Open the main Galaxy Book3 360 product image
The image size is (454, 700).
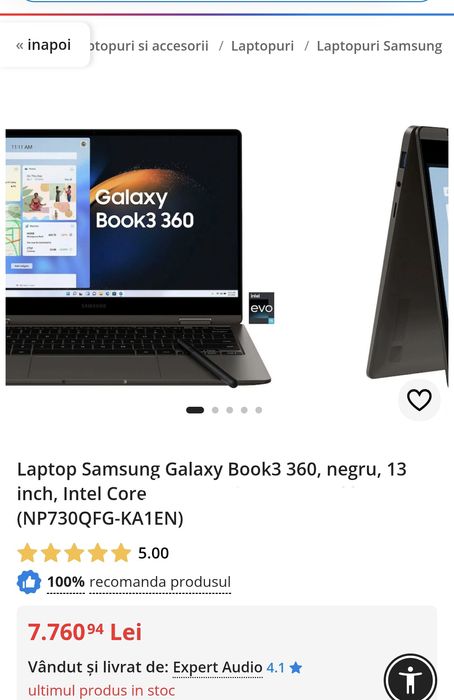pyautogui.click(x=138, y=258)
